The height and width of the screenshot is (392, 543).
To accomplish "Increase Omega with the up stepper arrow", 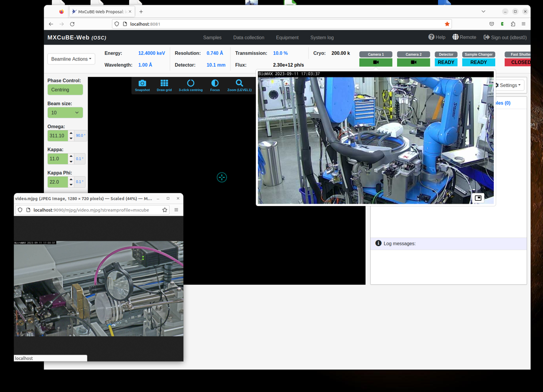I will point(71,133).
